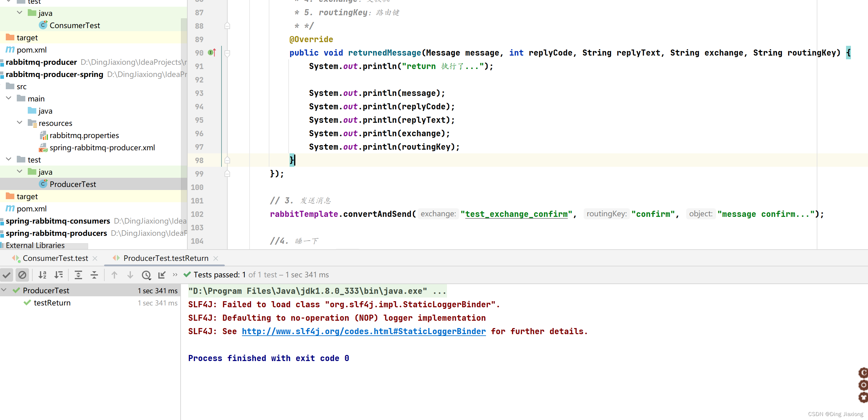
Task: Click the @Override annotation
Action: coord(311,39)
